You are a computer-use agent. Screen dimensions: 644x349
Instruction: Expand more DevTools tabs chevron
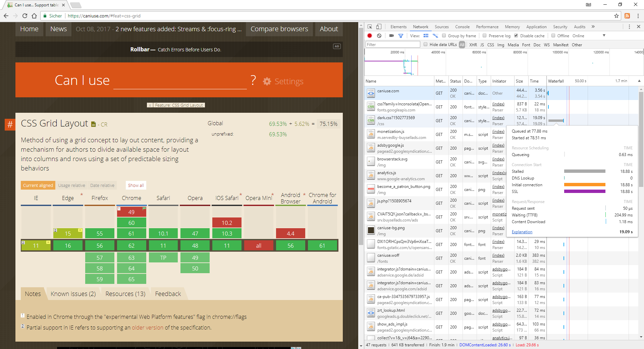coord(593,27)
